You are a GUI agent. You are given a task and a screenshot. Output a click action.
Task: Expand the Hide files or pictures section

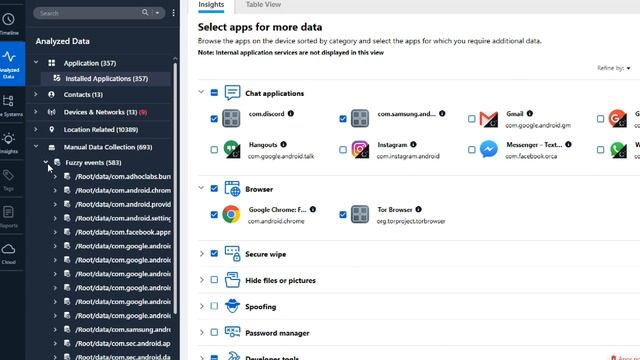coord(202,280)
